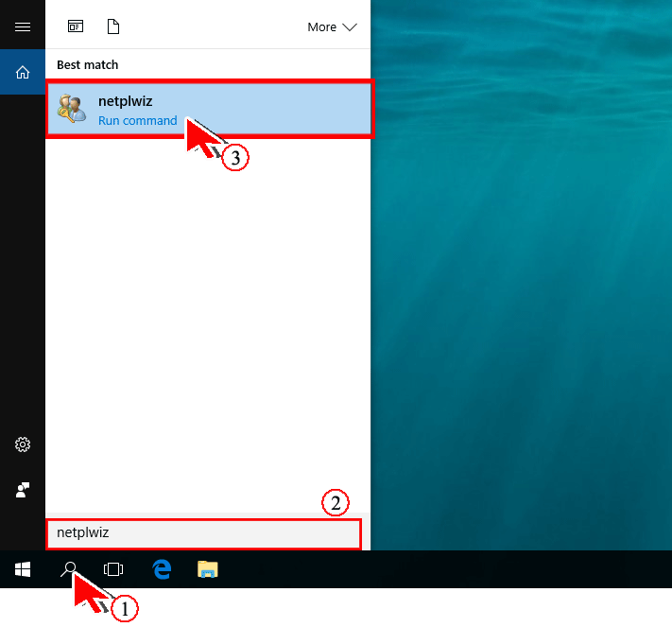Open the search Settings gear in the sidebar
The height and width of the screenshot is (627, 672).
tap(23, 444)
